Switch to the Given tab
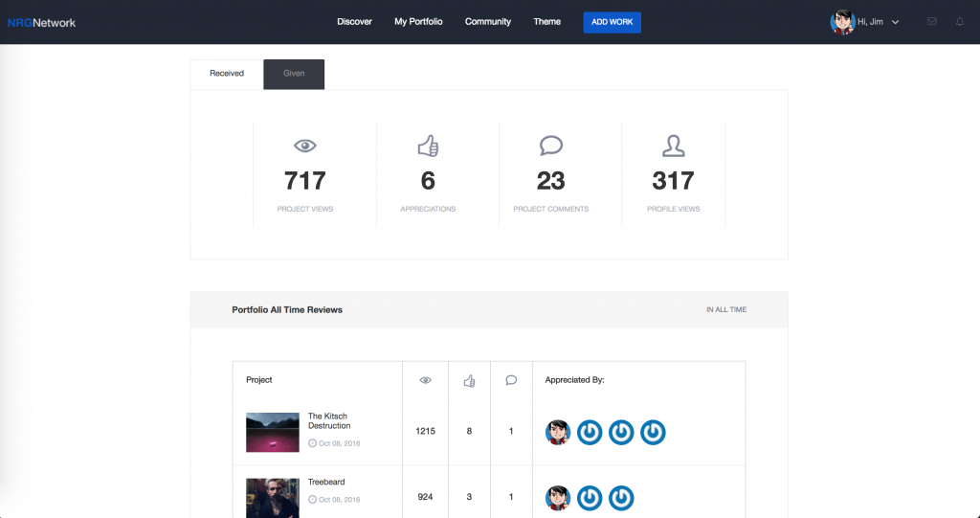The image size is (980, 518). [x=294, y=74]
